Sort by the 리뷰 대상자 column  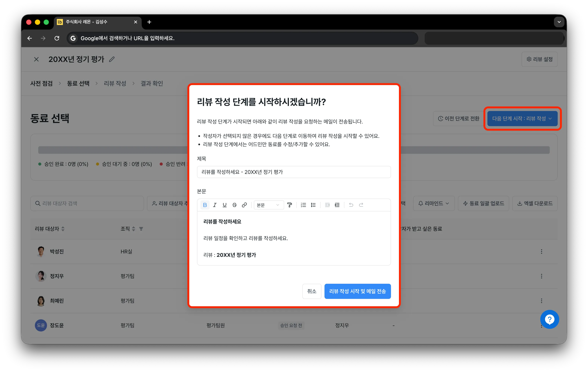tap(63, 229)
